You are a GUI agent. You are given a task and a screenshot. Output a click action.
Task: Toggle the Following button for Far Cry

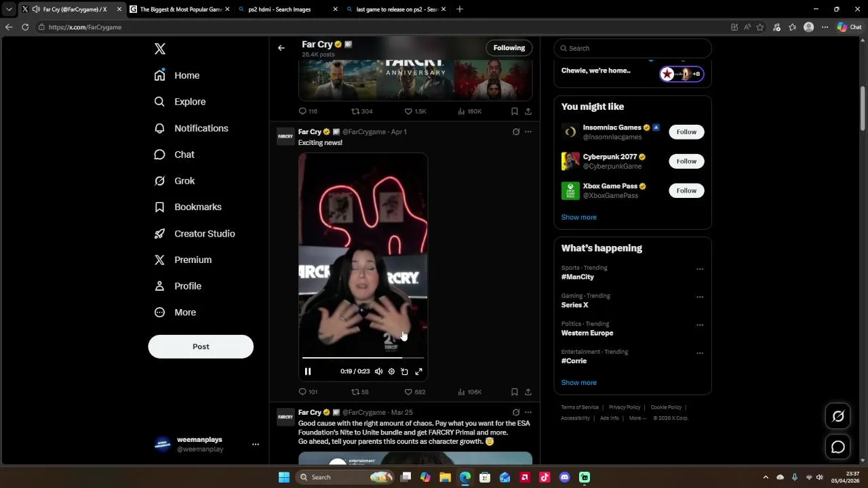pyautogui.click(x=509, y=47)
